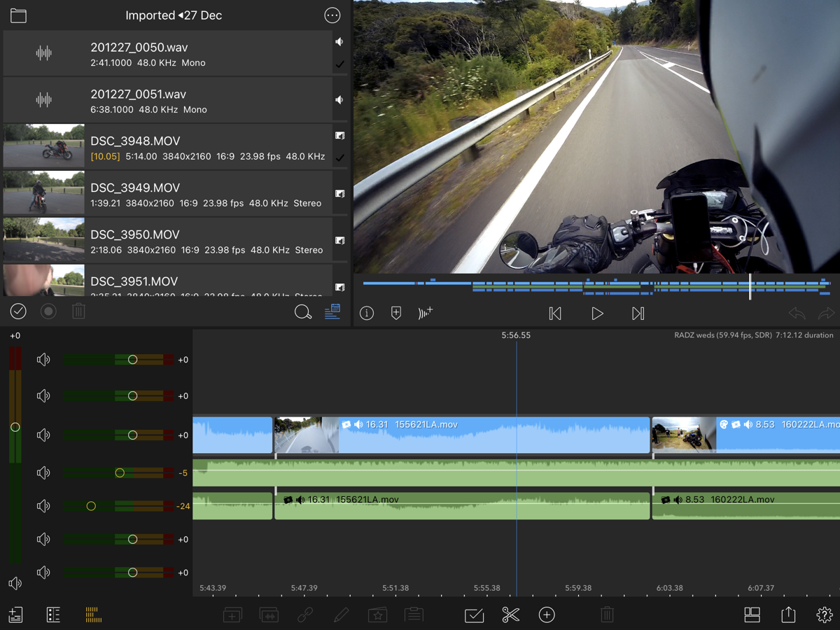The width and height of the screenshot is (840, 630).
Task: Mute the track set to -24
Action: [x=43, y=505]
